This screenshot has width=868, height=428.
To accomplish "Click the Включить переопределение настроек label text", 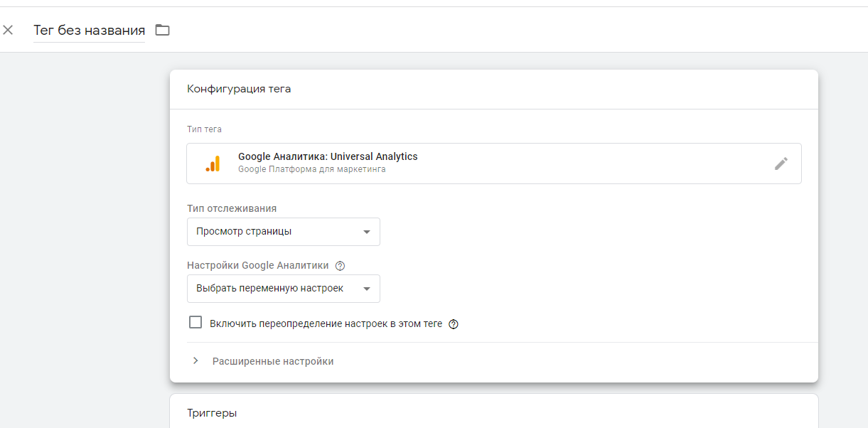I will pos(326,323).
